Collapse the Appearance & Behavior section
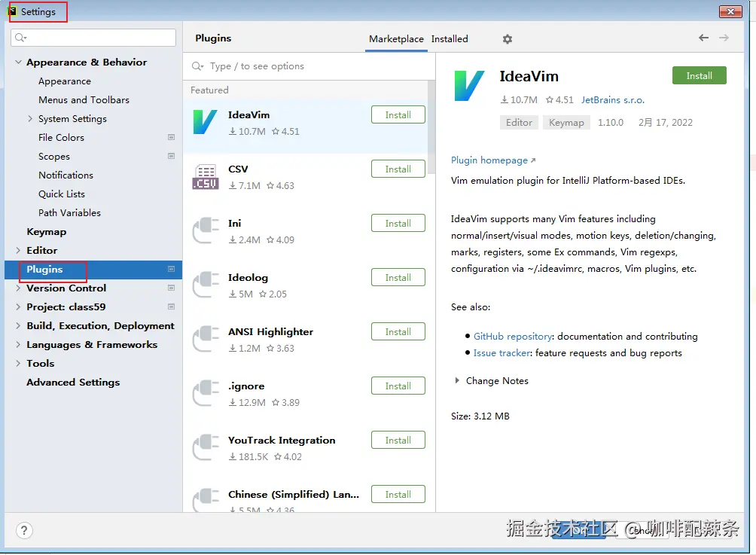 point(18,63)
